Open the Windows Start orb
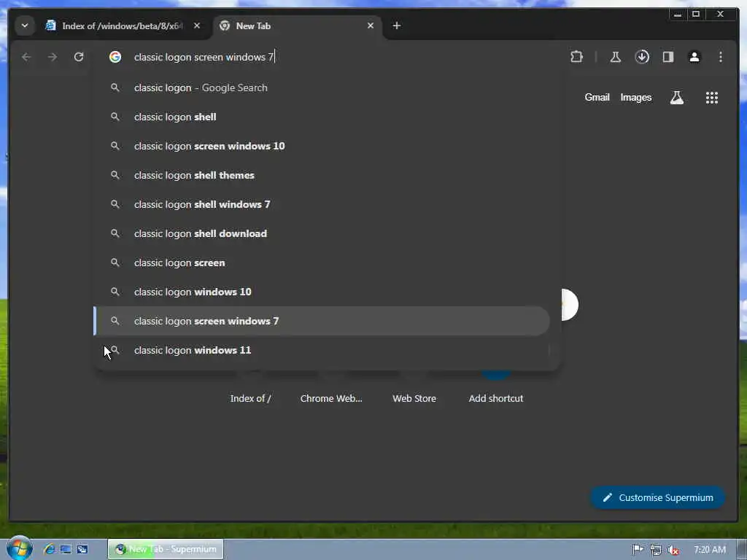Image resolution: width=747 pixels, height=560 pixels. coord(19,548)
